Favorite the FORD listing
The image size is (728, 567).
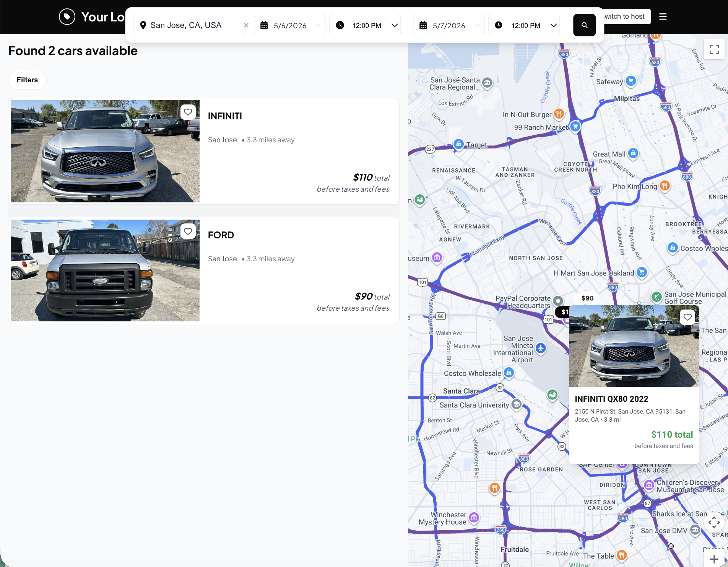click(x=188, y=231)
